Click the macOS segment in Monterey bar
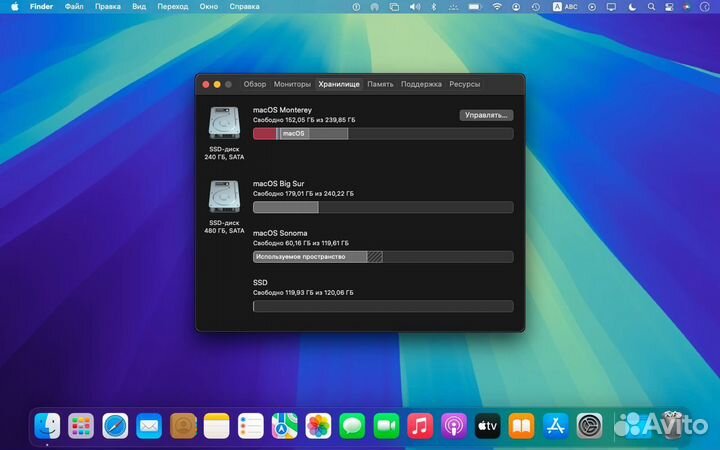Viewport: 720px width, 450px height. 294,134
